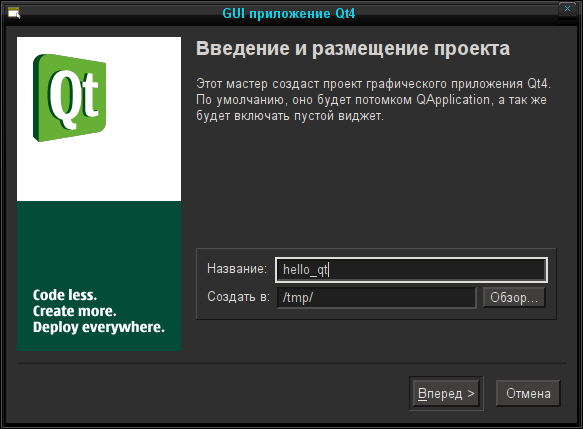Image resolution: width=583 pixels, height=429 pixels.
Task: Click the Название: label
Action: click(237, 268)
